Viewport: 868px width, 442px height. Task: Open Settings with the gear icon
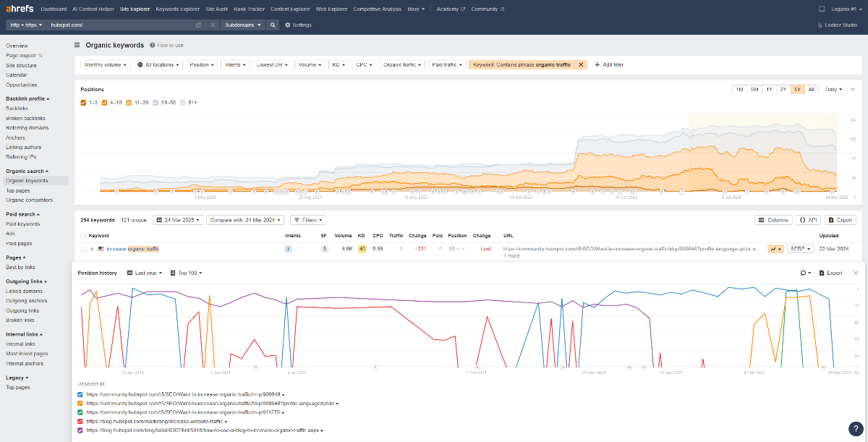(x=298, y=25)
